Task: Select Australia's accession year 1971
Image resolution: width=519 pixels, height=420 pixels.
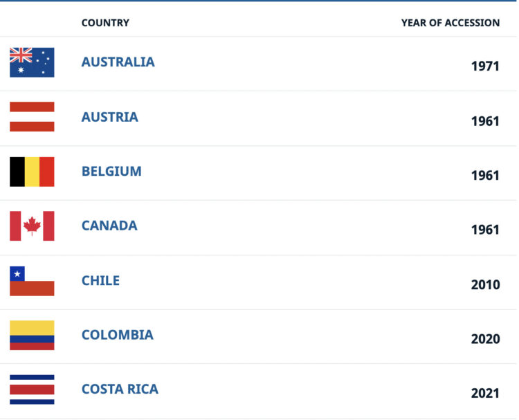Action: pyautogui.click(x=485, y=66)
